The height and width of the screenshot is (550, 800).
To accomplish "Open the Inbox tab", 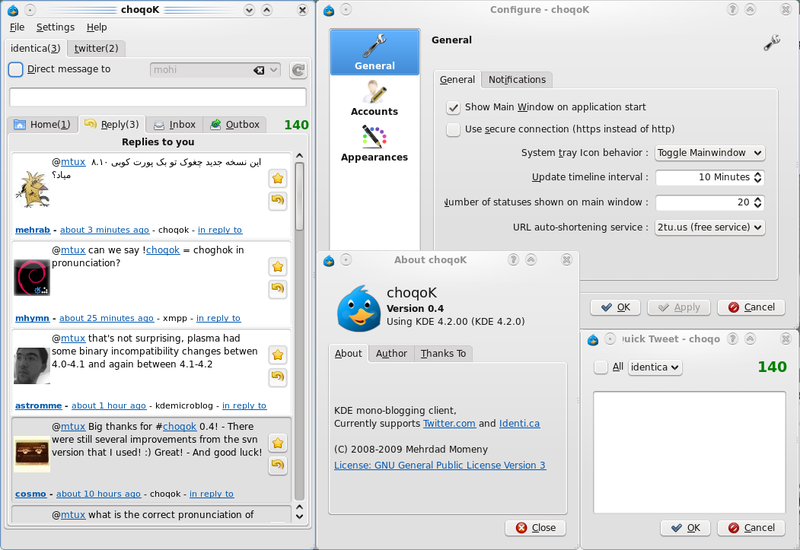I will [x=175, y=124].
